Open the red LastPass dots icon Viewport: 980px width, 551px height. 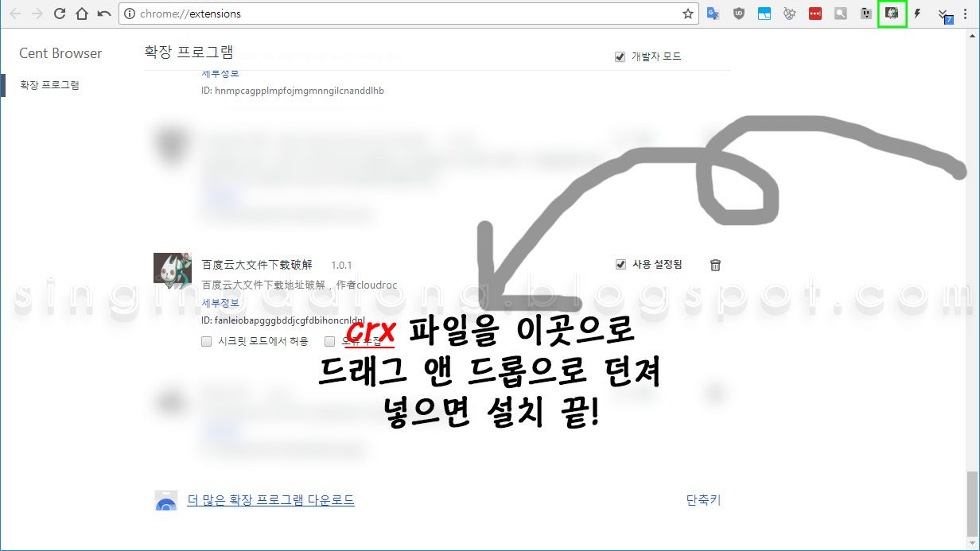point(815,14)
